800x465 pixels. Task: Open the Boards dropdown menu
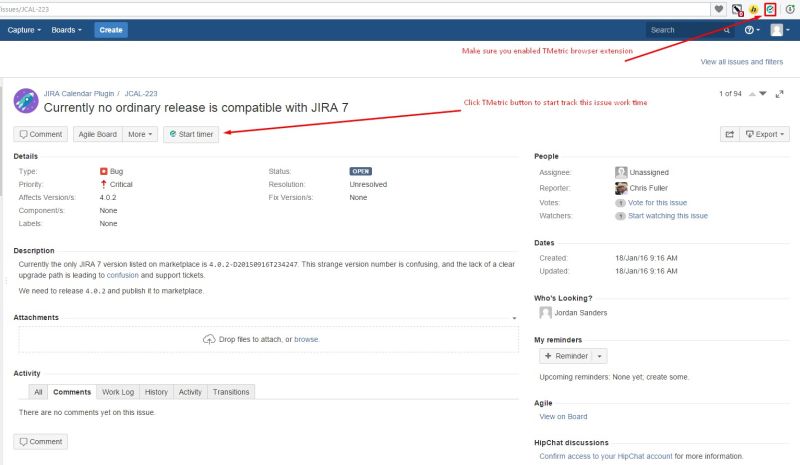(66, 30)
